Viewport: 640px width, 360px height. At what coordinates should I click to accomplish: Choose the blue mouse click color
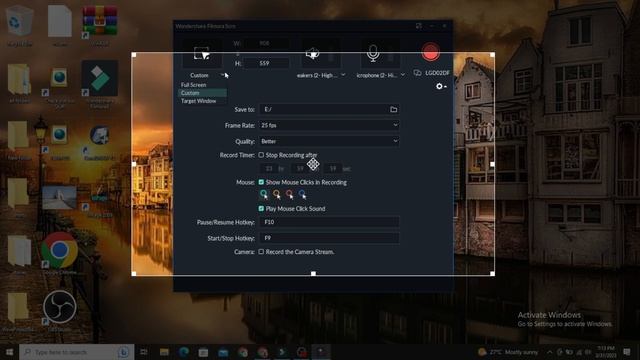pyautogui.click(x=302, y=194)
